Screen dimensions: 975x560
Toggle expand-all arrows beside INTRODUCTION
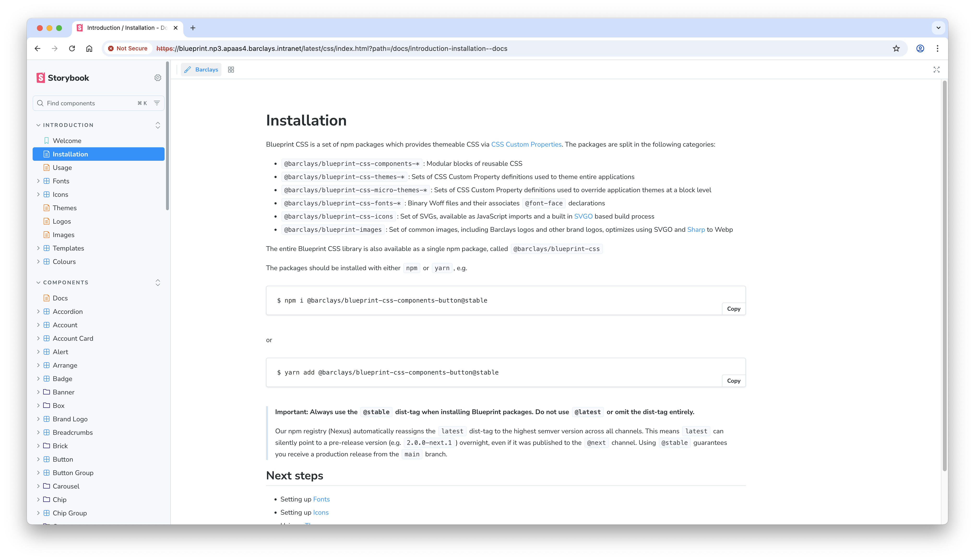coord(158,125)
